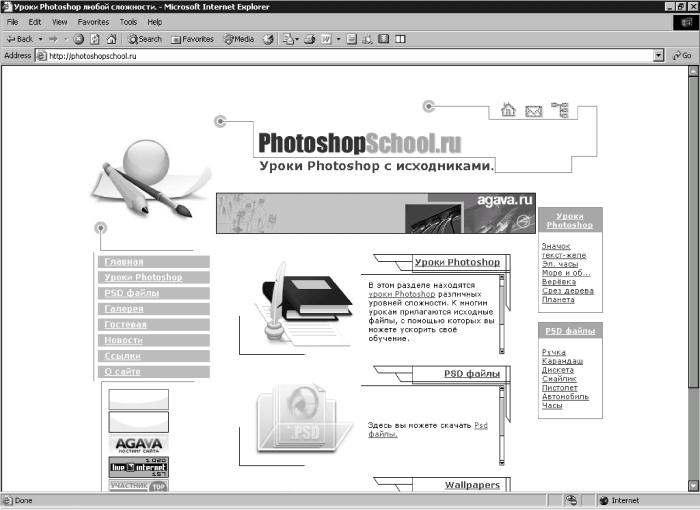Click the dark panel icon in toolbar
Image resolution: width=700 pixels, height=510 pixels.
tap(383, 39)
